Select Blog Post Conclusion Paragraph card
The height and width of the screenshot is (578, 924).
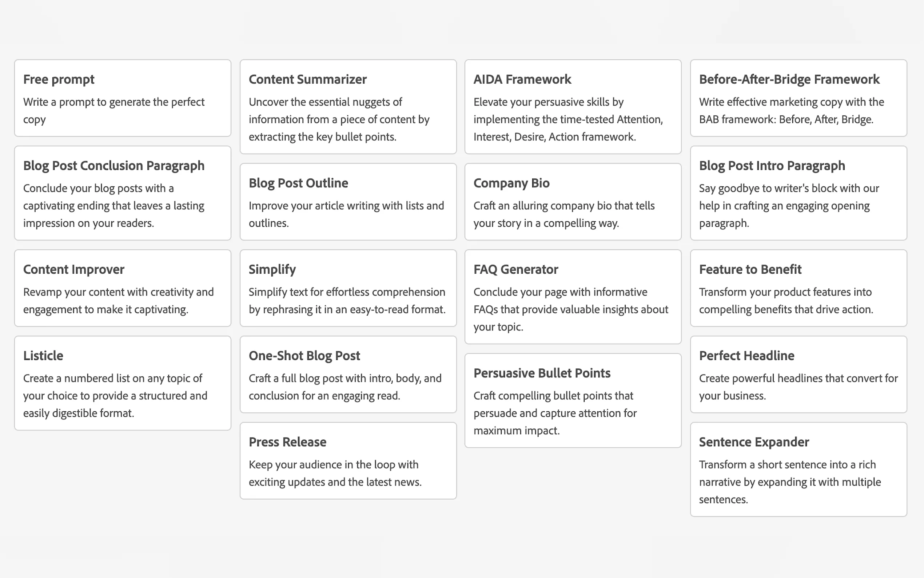[122, 193]
